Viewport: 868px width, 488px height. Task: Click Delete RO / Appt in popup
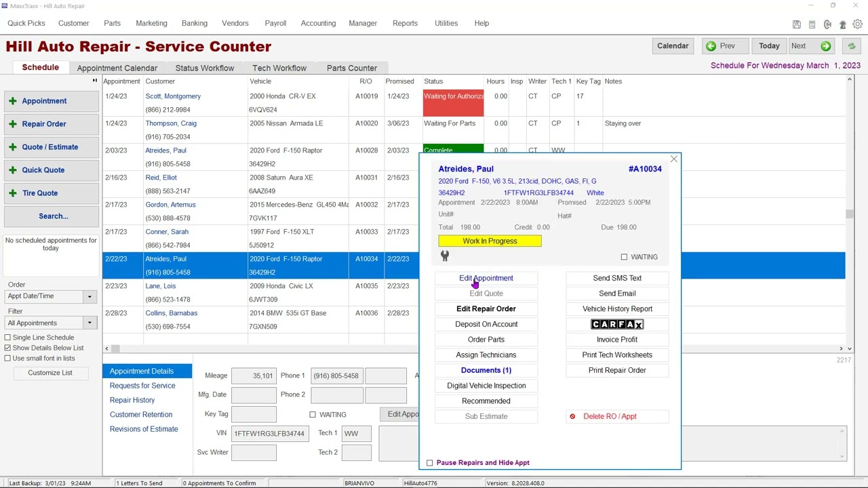pos(617,416)
